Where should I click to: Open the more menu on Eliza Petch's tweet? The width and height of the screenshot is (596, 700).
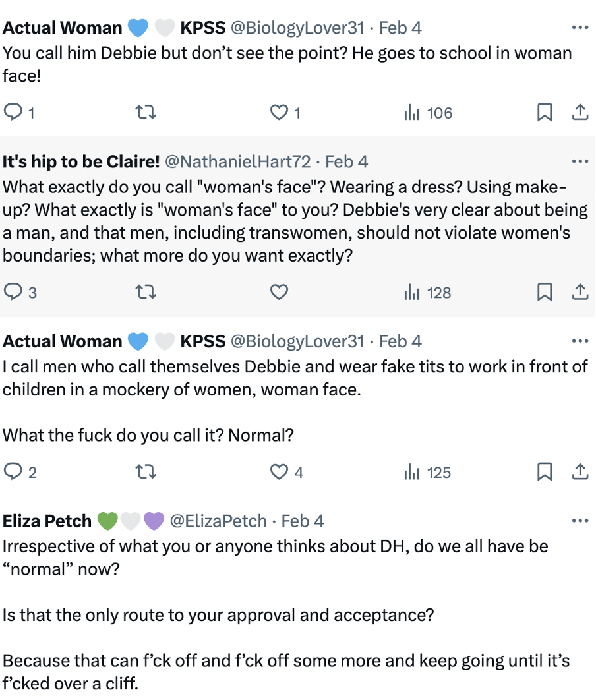tap(580, 521)
